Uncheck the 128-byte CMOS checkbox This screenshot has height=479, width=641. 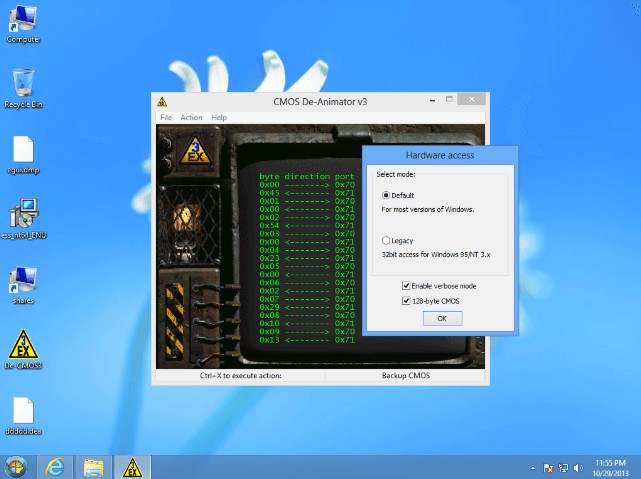[406, 300]
